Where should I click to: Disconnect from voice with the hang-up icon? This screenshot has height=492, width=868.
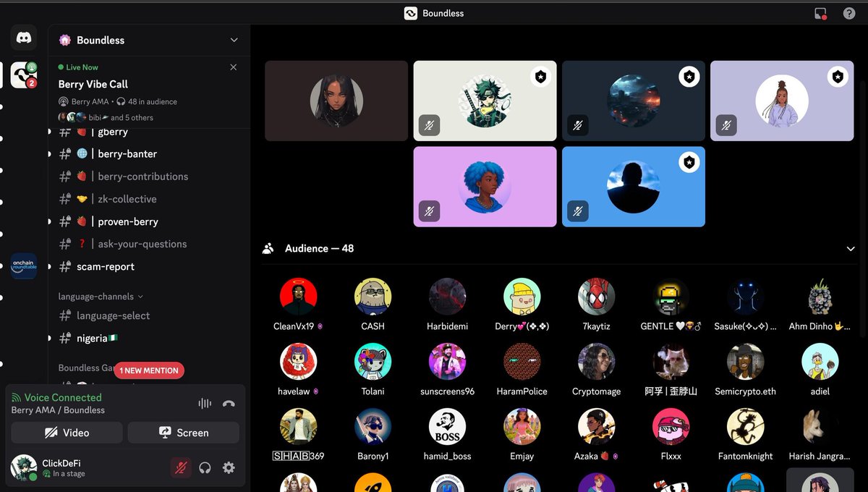coord(229,404)
